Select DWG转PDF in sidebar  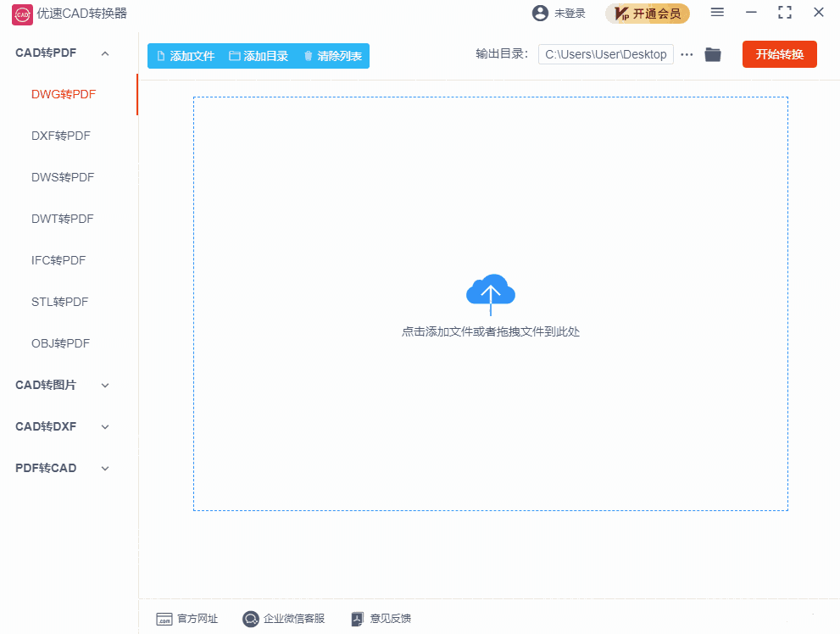click(64, 94)
